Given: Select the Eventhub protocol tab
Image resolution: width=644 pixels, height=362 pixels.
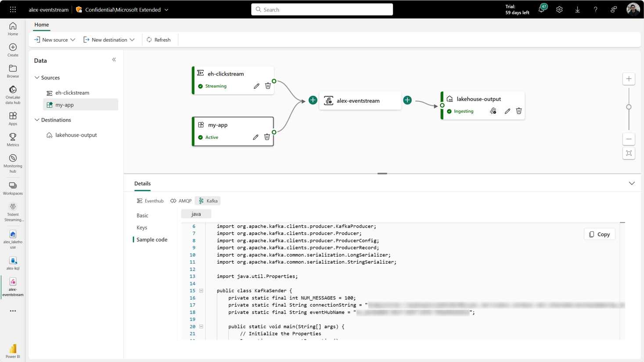Looking at the screenshot, I should (x=150, y=201).
